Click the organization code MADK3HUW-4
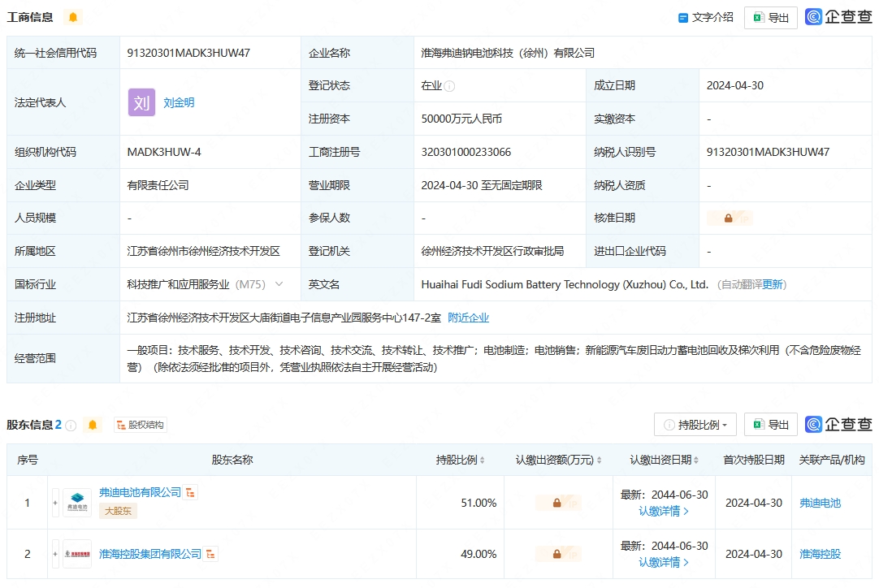The width and height of the screenshot is (879, 588). tap(163, 152)
